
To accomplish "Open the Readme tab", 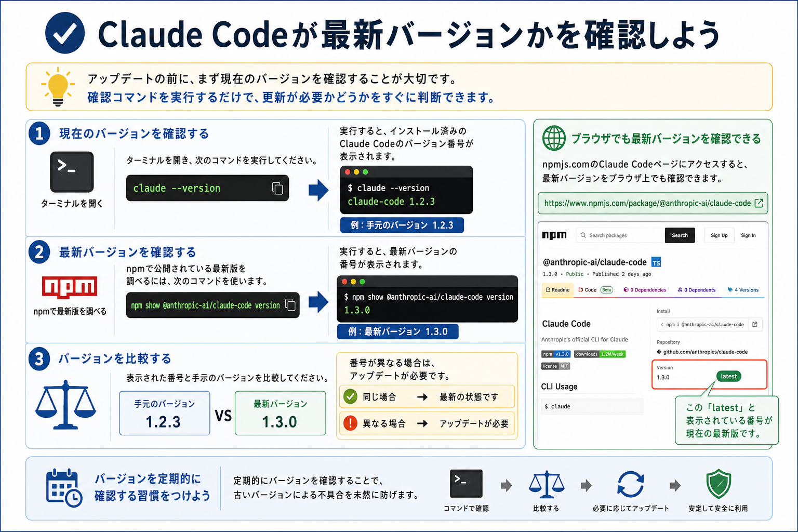I will coord(557,290).
